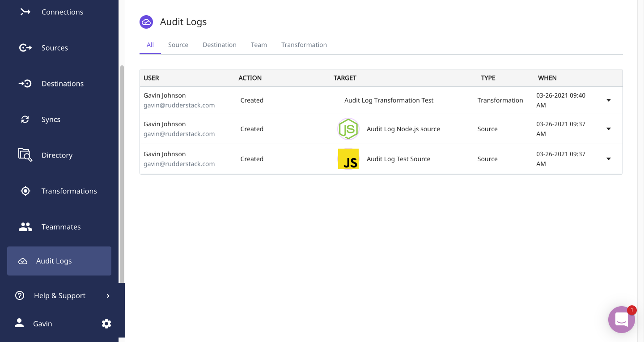The height and width of the screenshot is (342, 644).
Task: Click the yellow JS icon for Audit Log Test Source
Action: tap(348, 159)
